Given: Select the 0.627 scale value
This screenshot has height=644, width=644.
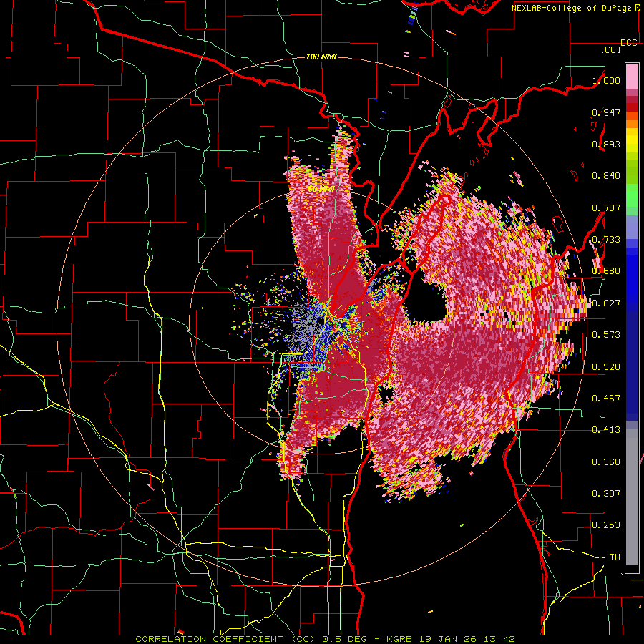Looking at the screenshot, I should 606,303.
